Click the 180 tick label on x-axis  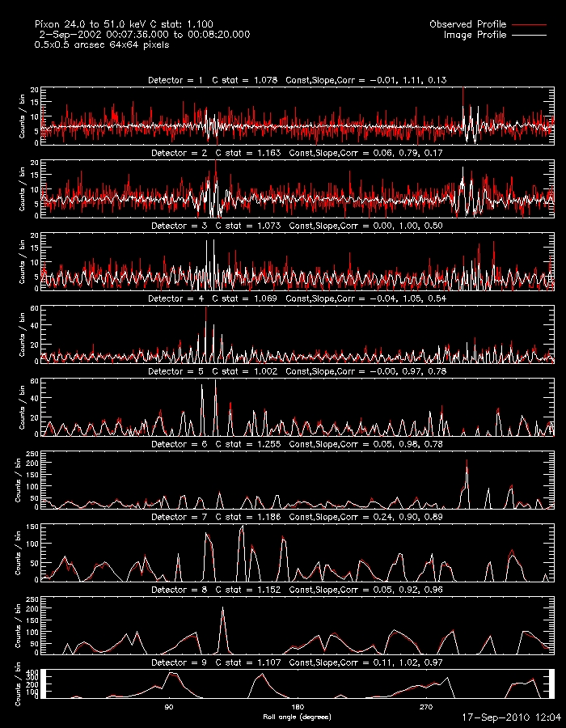(x=297, y=708)
